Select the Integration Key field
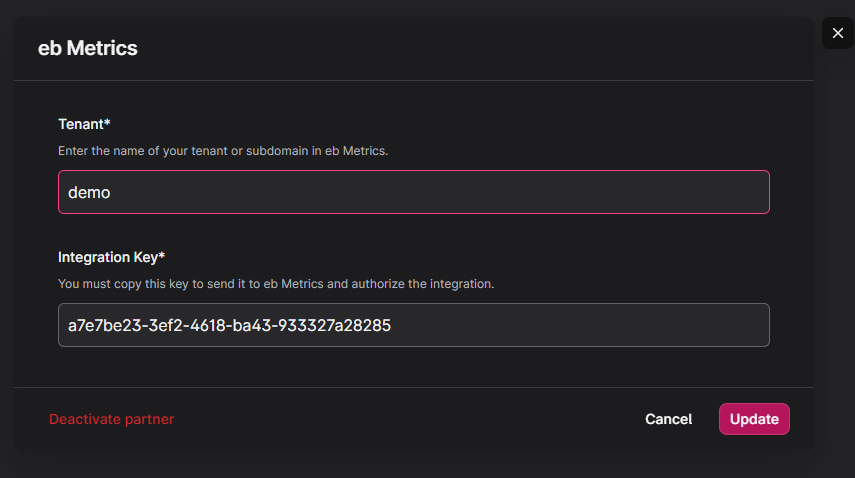This screenshot has width=855, height=478. click(413, 325)
